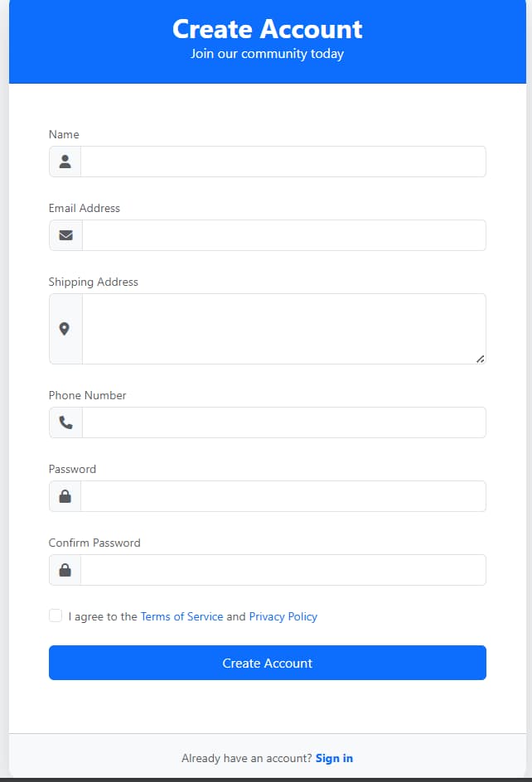The width and height of the screenshot is (532, 782).
Task: Click inside the Confirm Password input field
Action: coord(282,569)
